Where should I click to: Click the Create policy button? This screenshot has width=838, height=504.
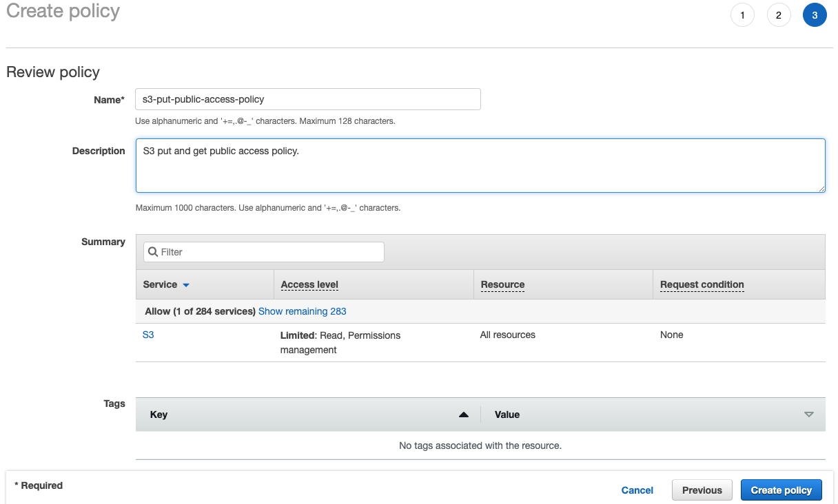tap(781, 490)
